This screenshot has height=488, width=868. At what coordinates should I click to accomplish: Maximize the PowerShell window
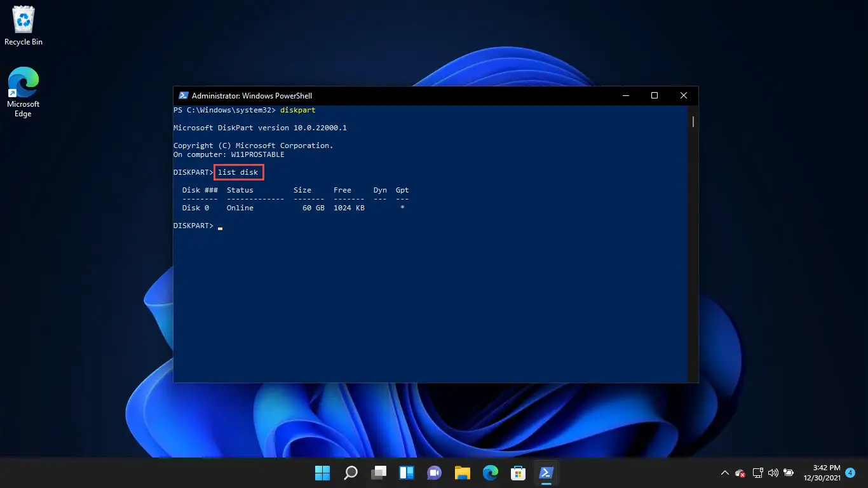(x=654, y=96)
